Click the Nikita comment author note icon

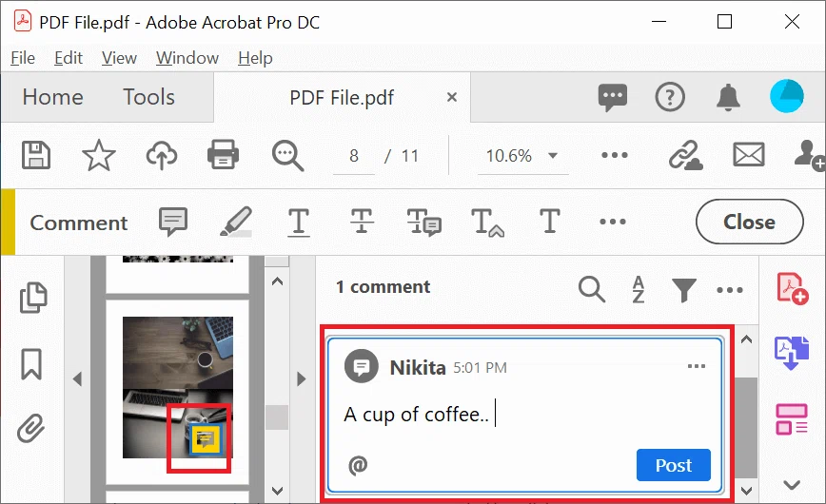point(362,366)
